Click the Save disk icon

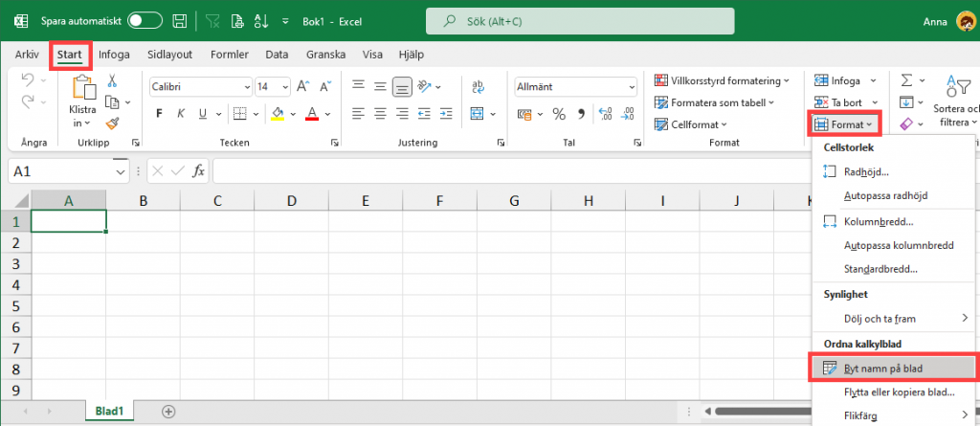179,20
